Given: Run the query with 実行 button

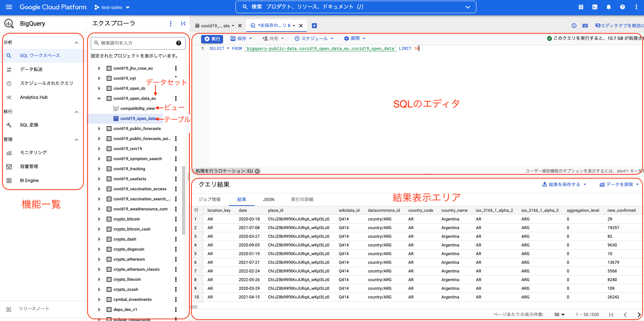Looking at the screenshot, I should [212, 39].
